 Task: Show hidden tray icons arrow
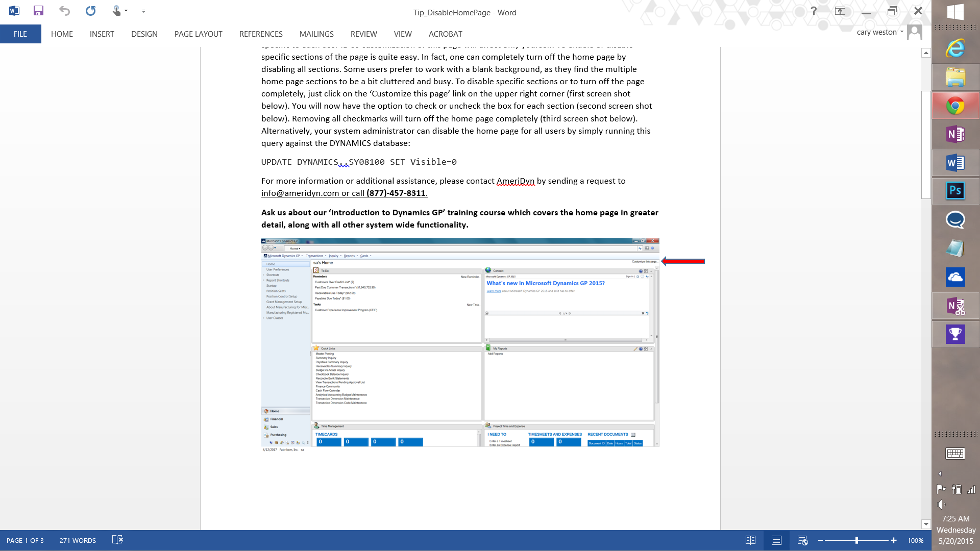[940, 473]
